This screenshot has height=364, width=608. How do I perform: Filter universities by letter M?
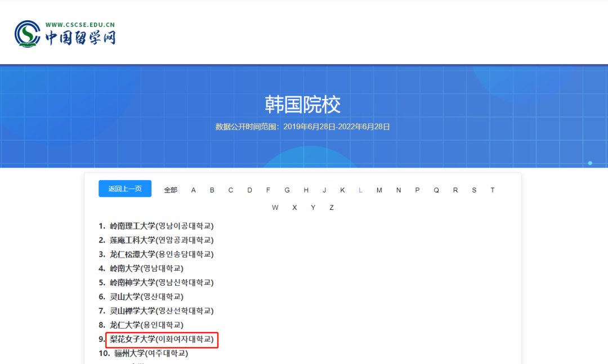click(379, 190)
